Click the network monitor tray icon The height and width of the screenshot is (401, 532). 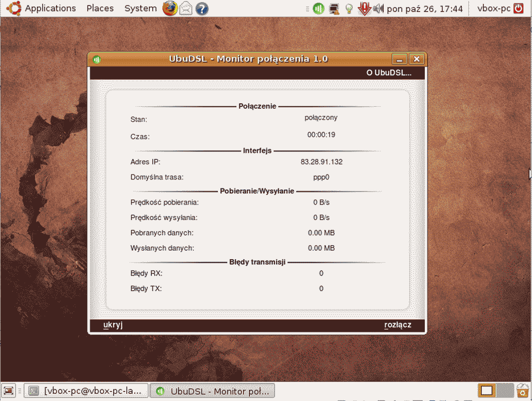(334, 9)
